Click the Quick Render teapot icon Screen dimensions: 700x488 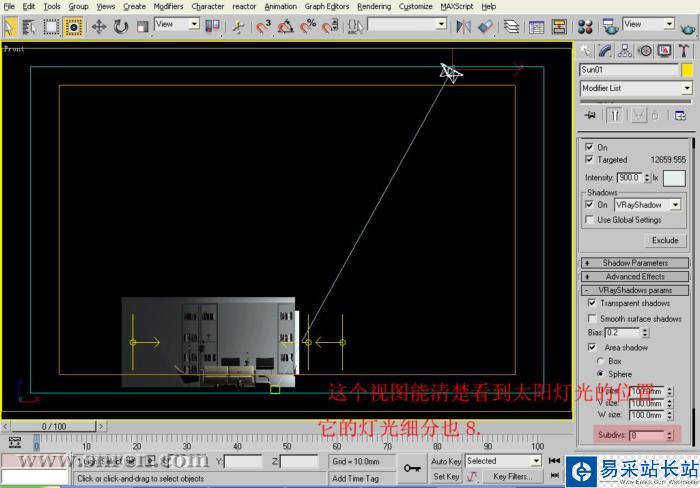coord(688,29)
